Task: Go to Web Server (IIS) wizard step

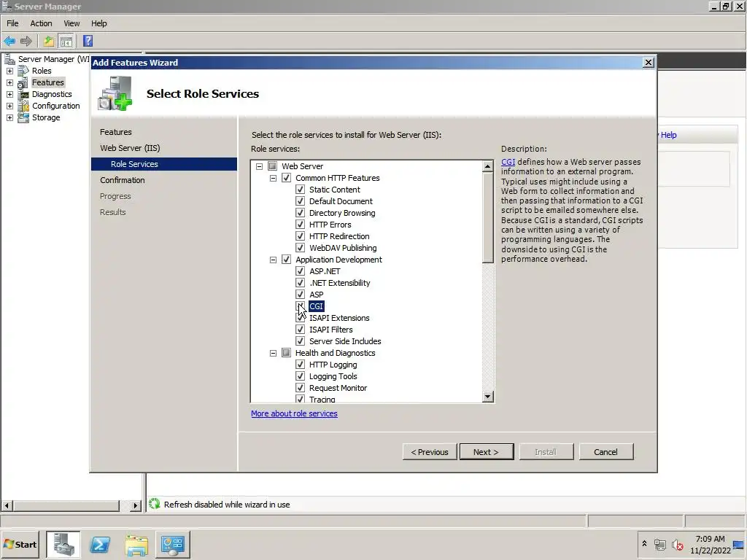Action: point(130,148)
